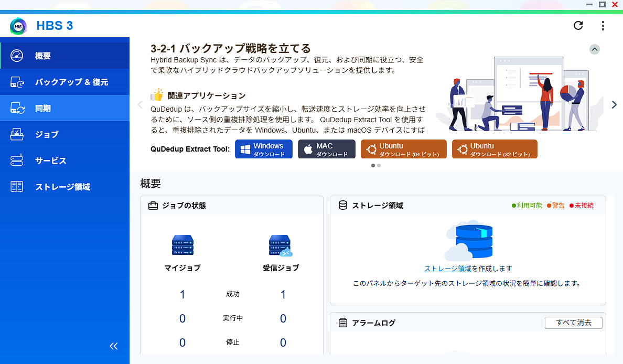Download the QuDedup tool for MAC
The height and width of the screenshot is (364, 623).
[x=327, y=149]
